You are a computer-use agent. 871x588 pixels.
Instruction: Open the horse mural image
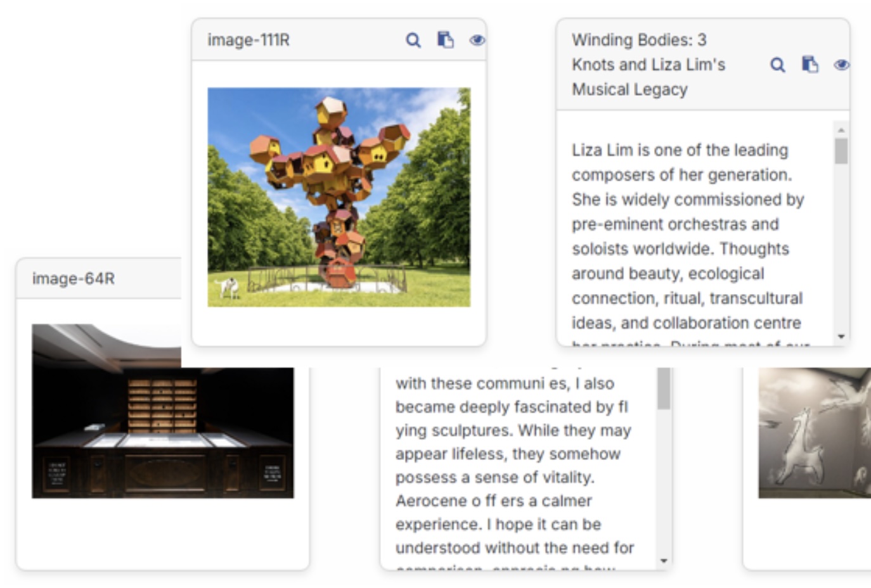[814, 433]
